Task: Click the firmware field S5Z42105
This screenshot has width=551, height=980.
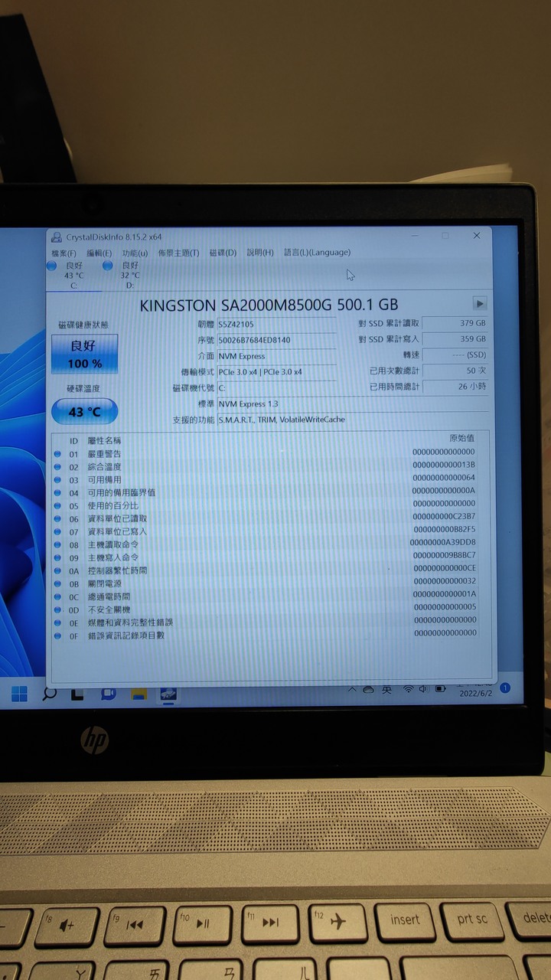Action: coord(276,324)
